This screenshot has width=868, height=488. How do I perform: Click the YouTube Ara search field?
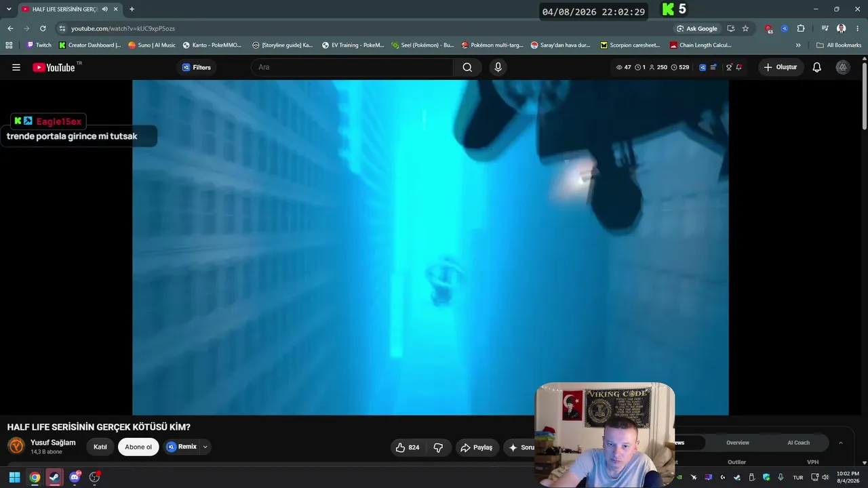353,67
